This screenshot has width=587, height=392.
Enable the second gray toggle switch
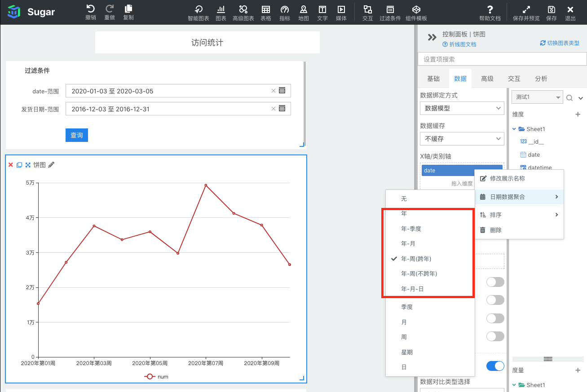pos(495,300)
